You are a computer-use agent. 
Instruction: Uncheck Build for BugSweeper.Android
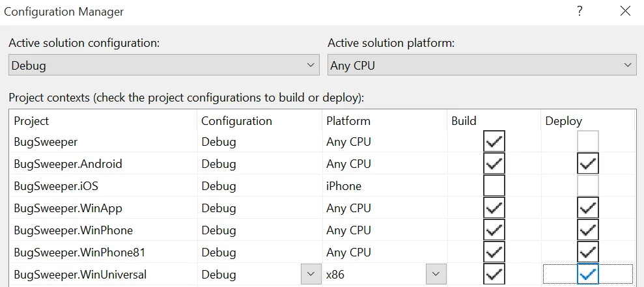point(494,164)
